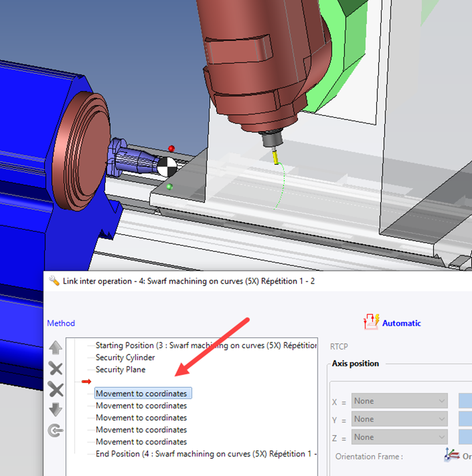
Task: Delete selected step with smaller X icon
Action: (55, 369)
